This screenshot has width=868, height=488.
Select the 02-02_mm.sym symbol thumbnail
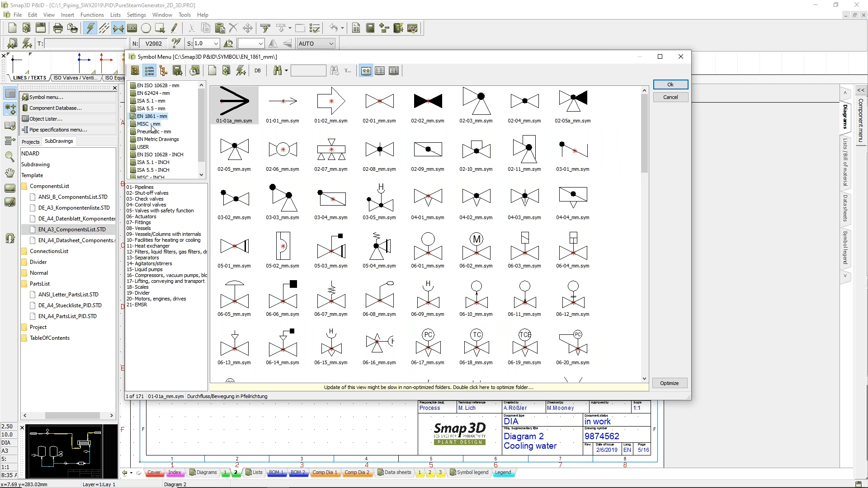click(428, 105)
